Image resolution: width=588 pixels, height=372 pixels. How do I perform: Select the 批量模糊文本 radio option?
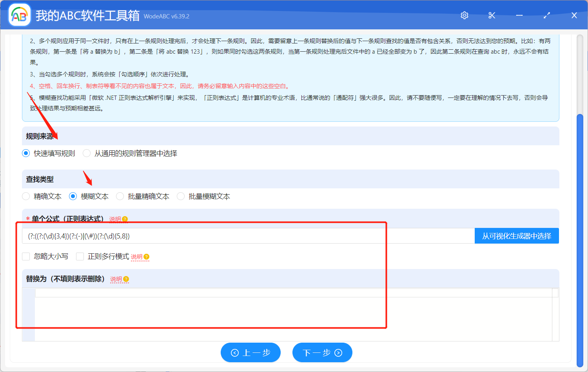[x=180, y=196]
